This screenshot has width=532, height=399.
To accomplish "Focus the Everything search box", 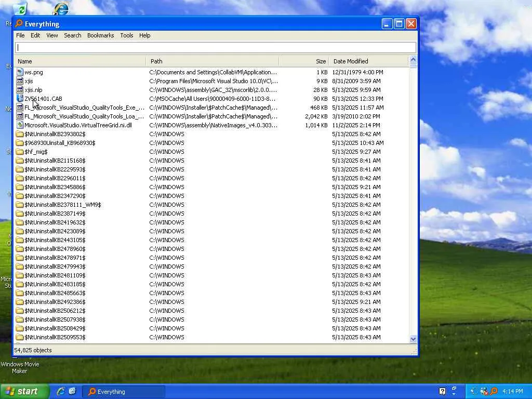I will (216, 47).
